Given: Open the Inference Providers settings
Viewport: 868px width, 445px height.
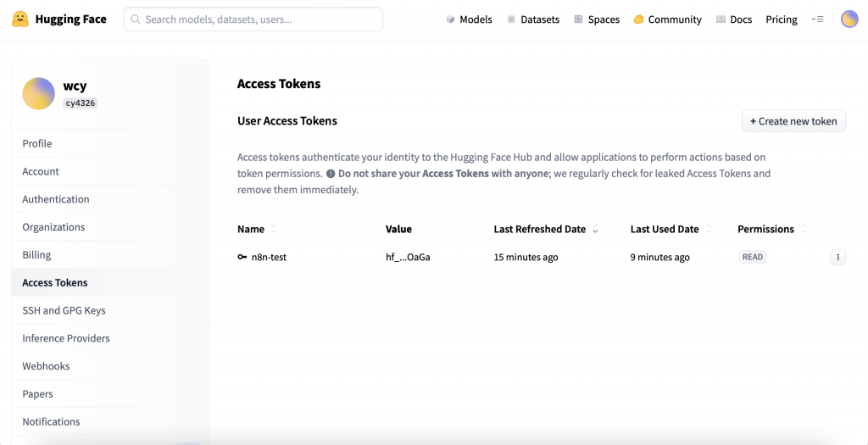Looking at the screenshot, I should pyautogui.click(x=66, y=338).
